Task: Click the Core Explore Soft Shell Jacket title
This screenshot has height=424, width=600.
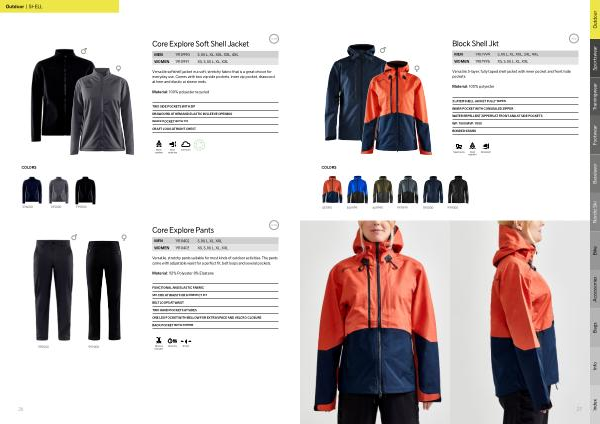Action: (201, 44)
